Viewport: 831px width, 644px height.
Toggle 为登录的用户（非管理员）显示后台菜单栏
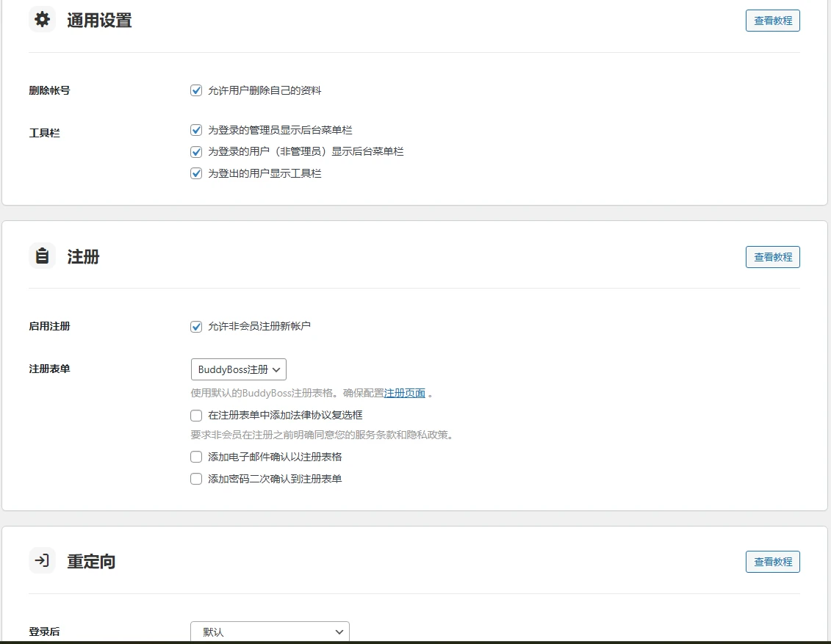pyautogui.click(x=196, y=151)
